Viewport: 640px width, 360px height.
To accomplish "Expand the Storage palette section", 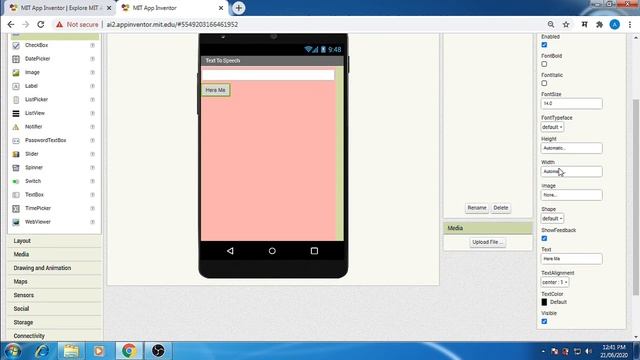I will coord(54,322).
